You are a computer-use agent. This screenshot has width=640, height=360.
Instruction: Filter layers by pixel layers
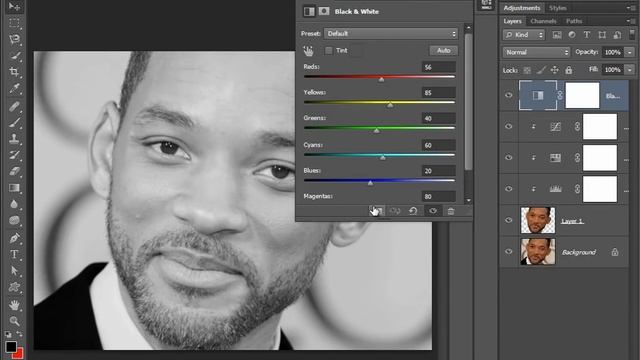click(x=557, y=35)
